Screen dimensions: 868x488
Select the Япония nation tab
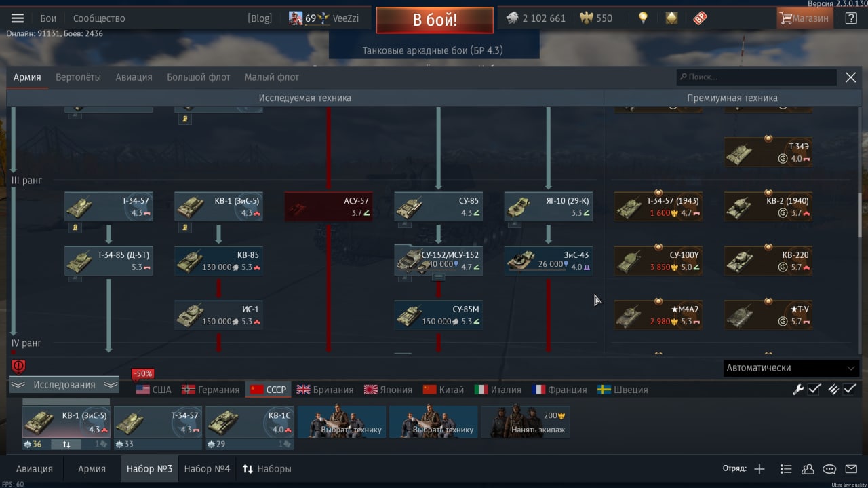click(x=388, y=390)
